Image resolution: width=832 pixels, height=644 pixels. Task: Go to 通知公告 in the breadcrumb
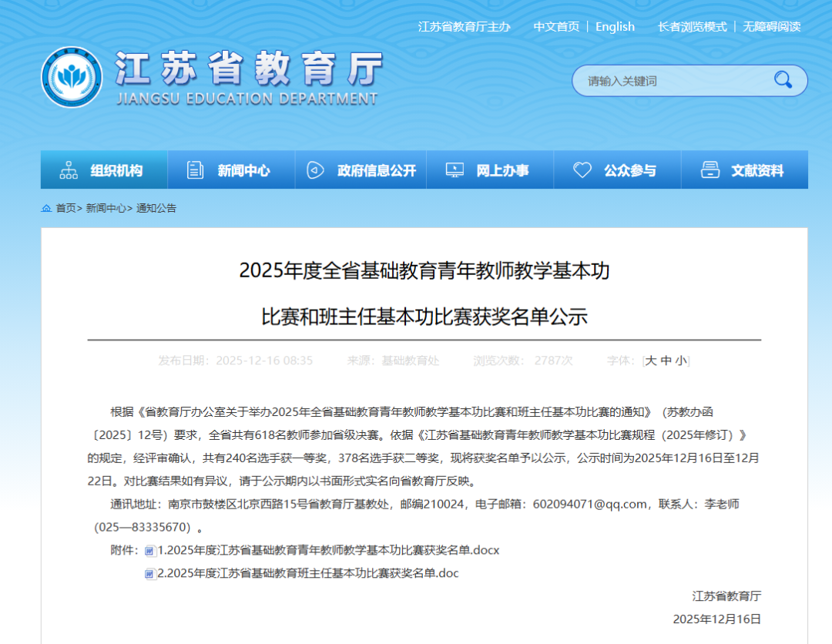(156, 209)
